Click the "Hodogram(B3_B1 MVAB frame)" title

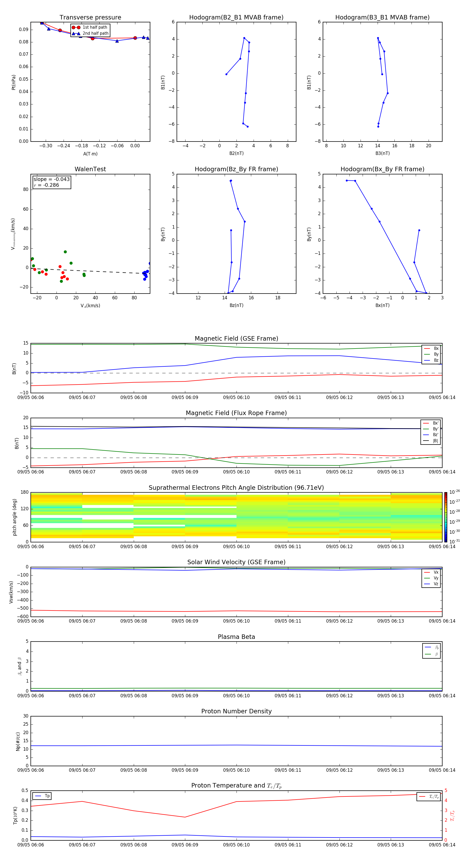tap(382, 18)
